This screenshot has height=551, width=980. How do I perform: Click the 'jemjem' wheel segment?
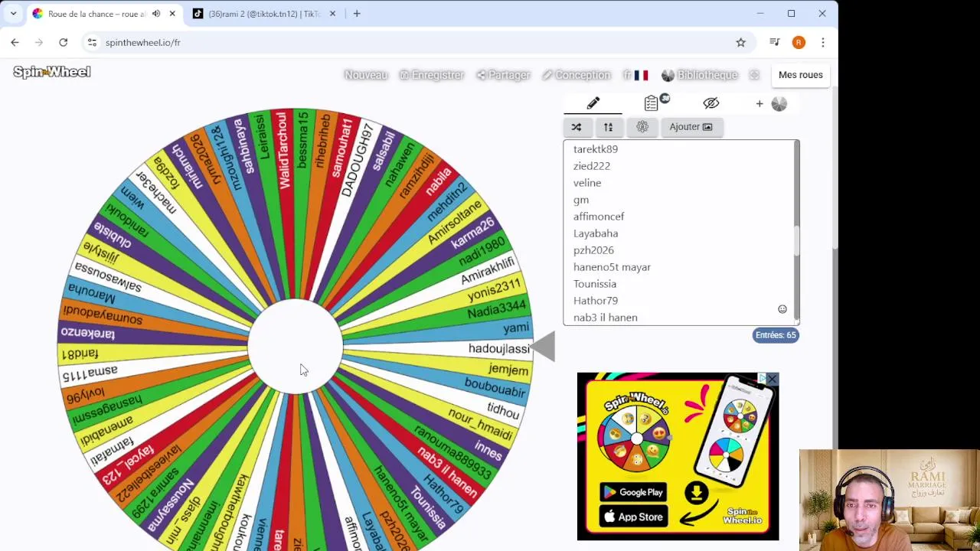pos(508,370)
